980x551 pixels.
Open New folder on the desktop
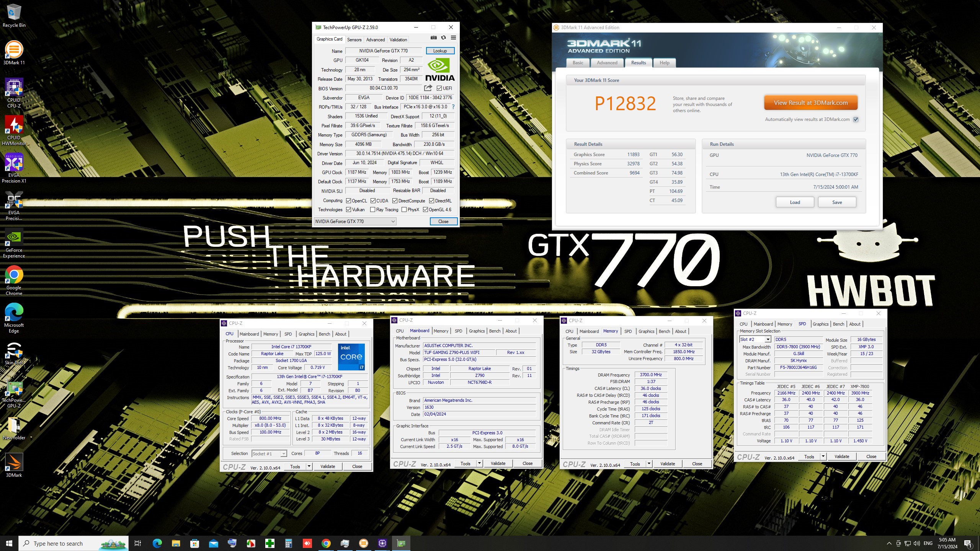point(14,428)
